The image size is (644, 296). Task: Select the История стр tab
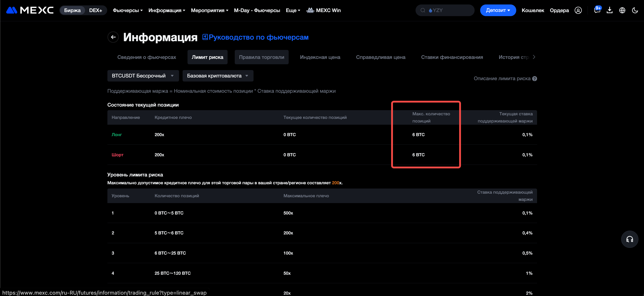pos(514,57)
